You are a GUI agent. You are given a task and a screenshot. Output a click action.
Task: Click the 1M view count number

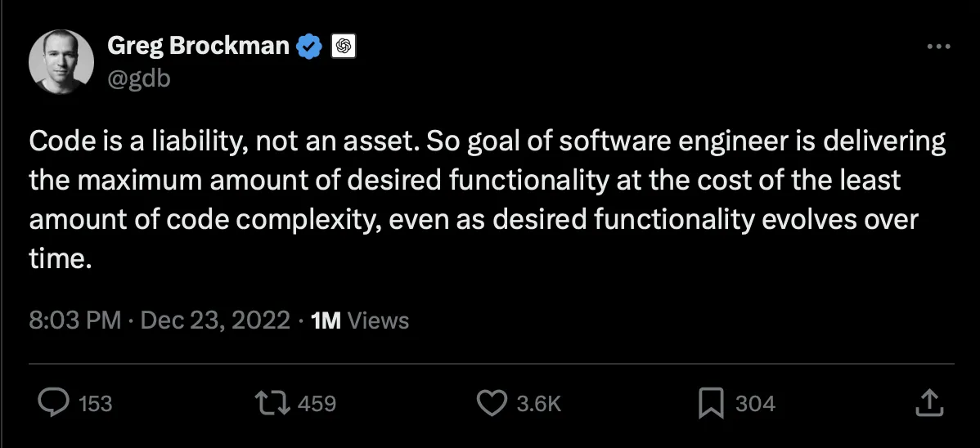pos(326,320)
